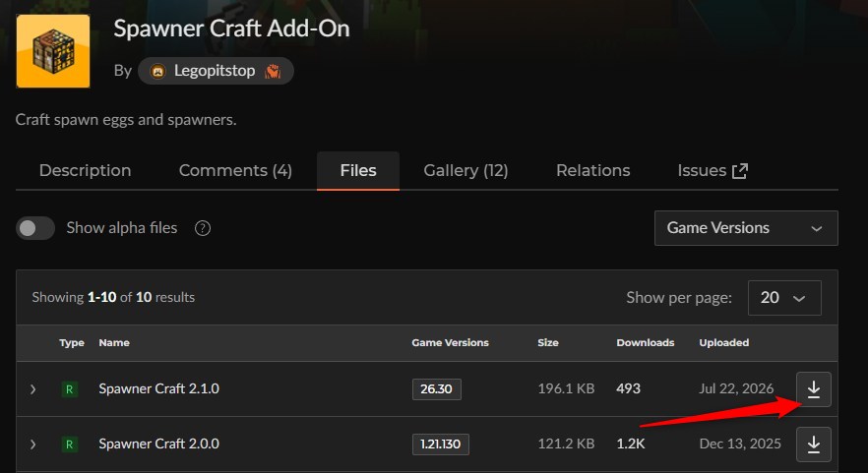Click the 493 downloads count
Image resolution: width=868 pixels, height=473 pixels.
coord(628,388)
